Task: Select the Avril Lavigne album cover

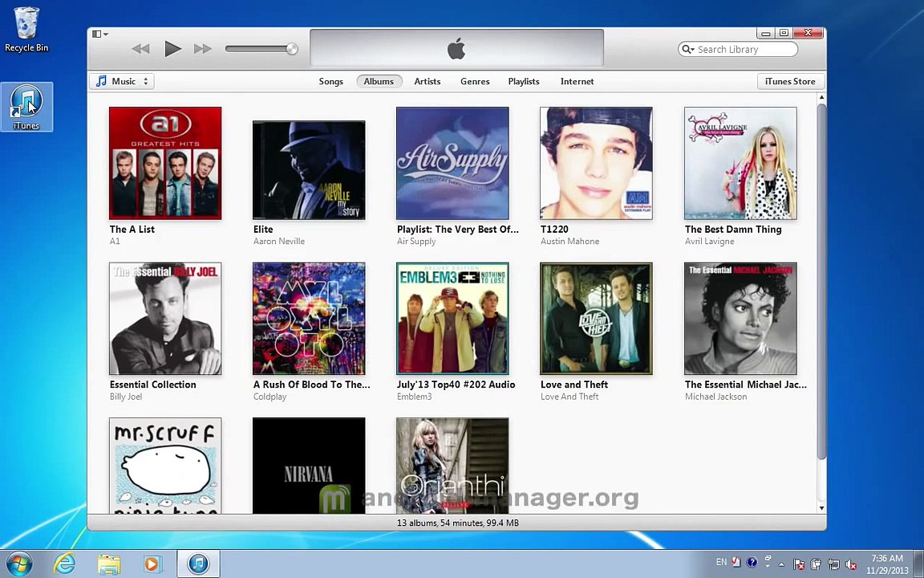Action: tap(741, 164)
